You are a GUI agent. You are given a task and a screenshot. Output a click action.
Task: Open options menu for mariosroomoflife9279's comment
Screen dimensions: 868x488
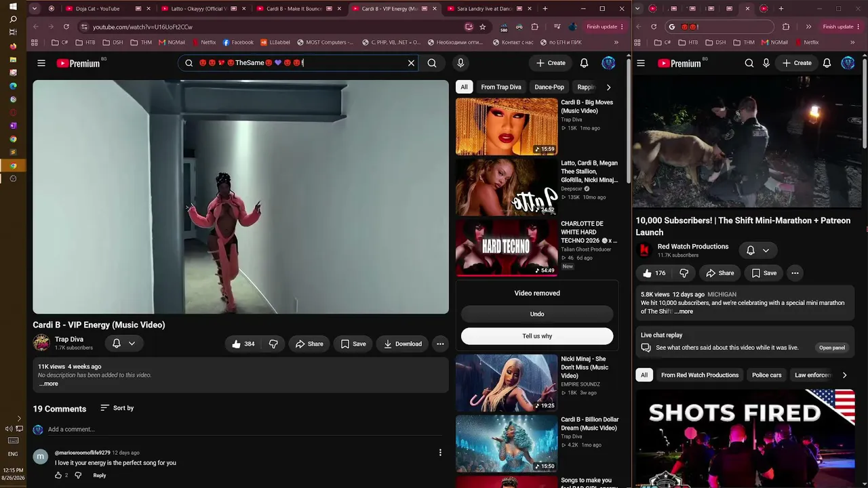[440, 453]
